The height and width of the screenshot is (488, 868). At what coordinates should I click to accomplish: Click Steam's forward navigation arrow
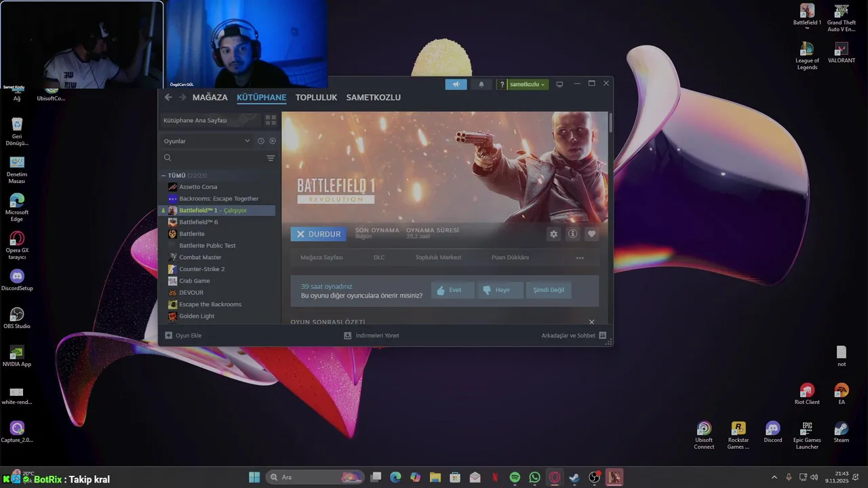182,98
